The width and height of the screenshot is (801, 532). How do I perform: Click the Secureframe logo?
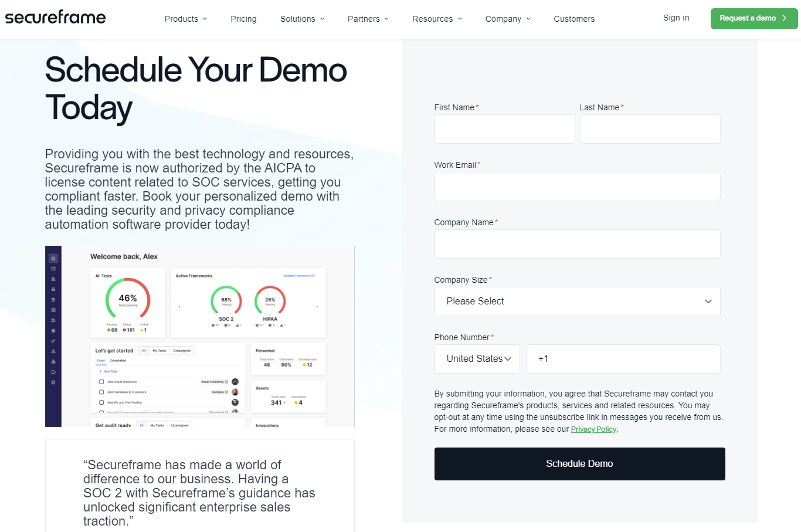coord(56,18)
